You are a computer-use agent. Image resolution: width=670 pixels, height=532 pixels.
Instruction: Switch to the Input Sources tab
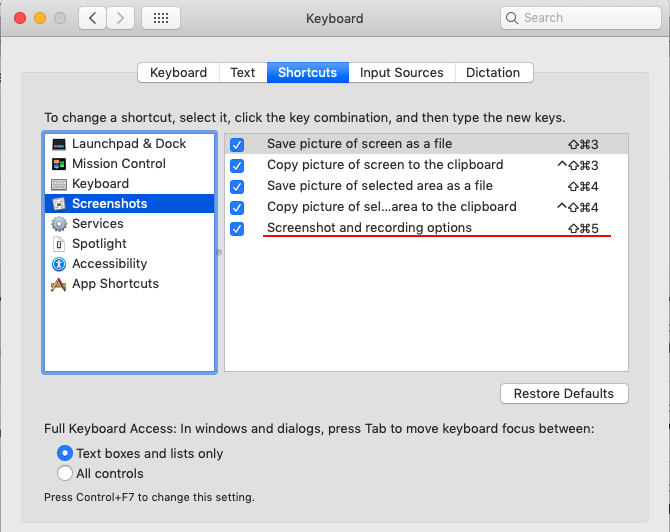coord(401,73)
